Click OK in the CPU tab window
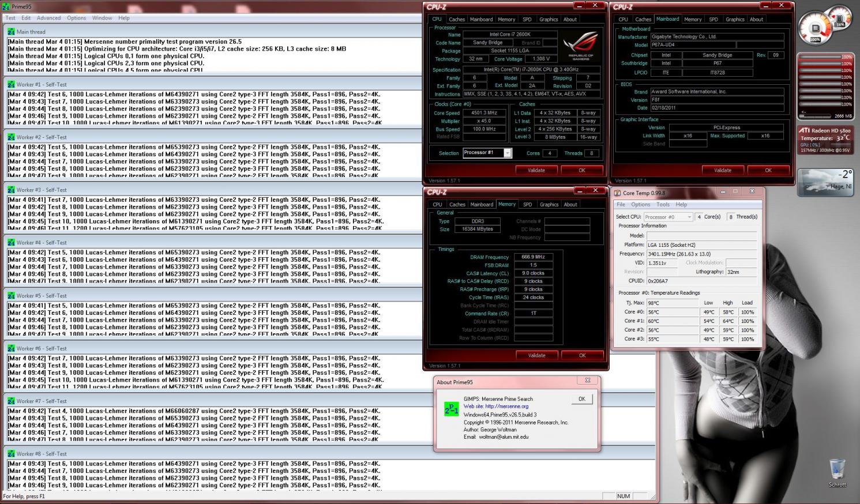The image size is (860, 504). [582, 170]
